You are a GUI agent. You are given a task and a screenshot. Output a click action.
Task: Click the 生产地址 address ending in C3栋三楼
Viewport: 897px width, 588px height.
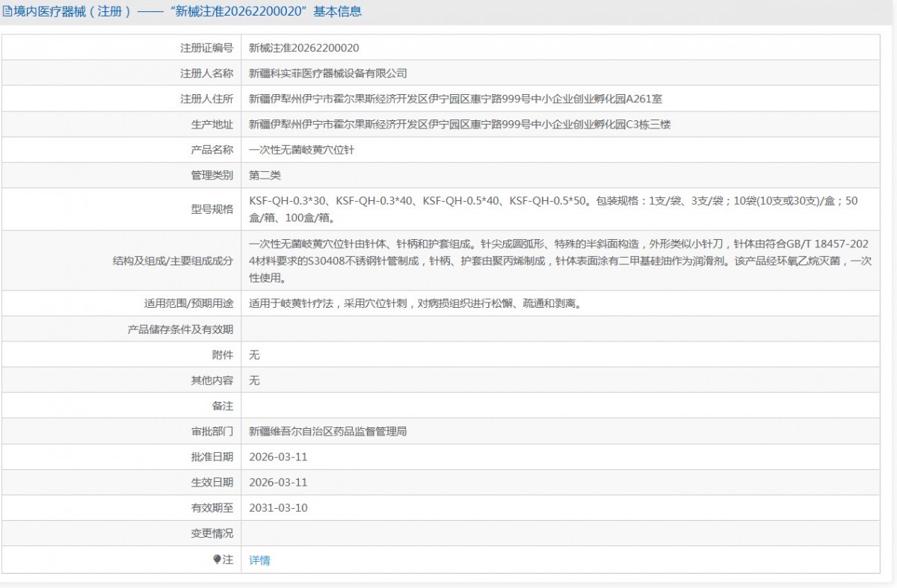459,124
